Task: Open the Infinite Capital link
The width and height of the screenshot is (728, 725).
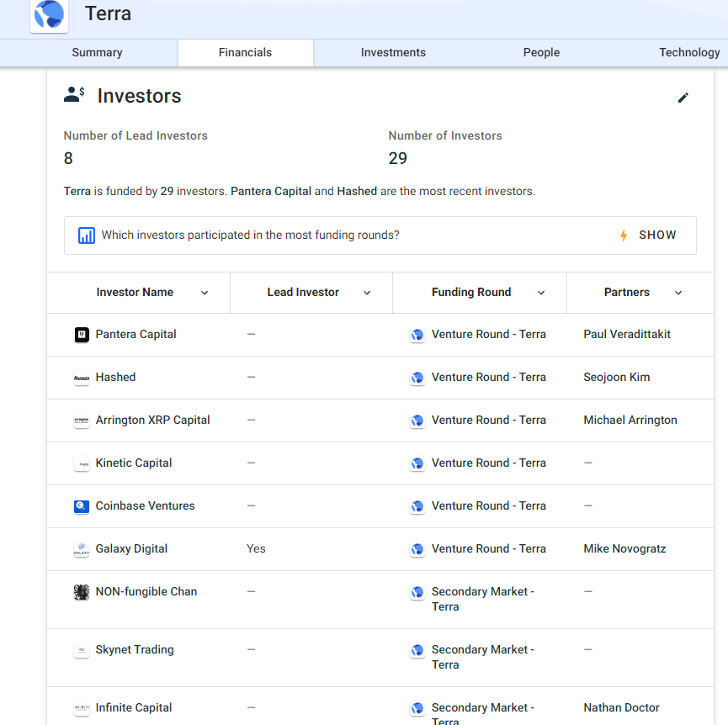Action: pos(134,708)
